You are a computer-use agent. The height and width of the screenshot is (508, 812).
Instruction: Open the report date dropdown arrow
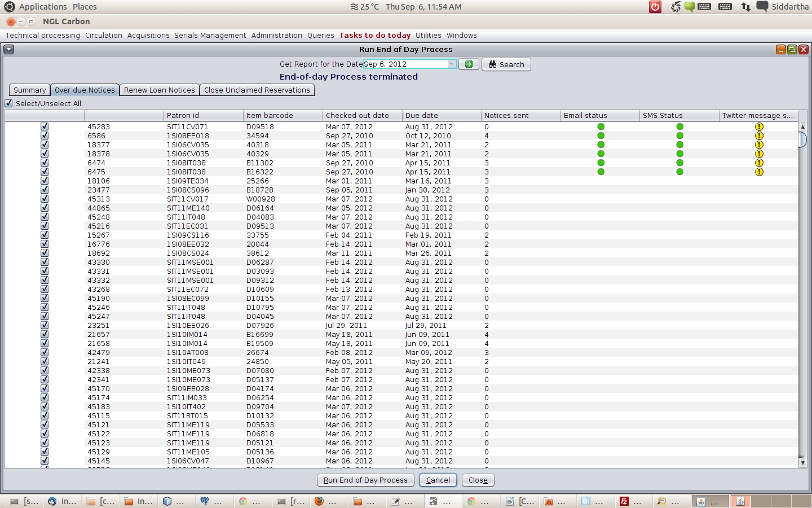tap(451, 64)
